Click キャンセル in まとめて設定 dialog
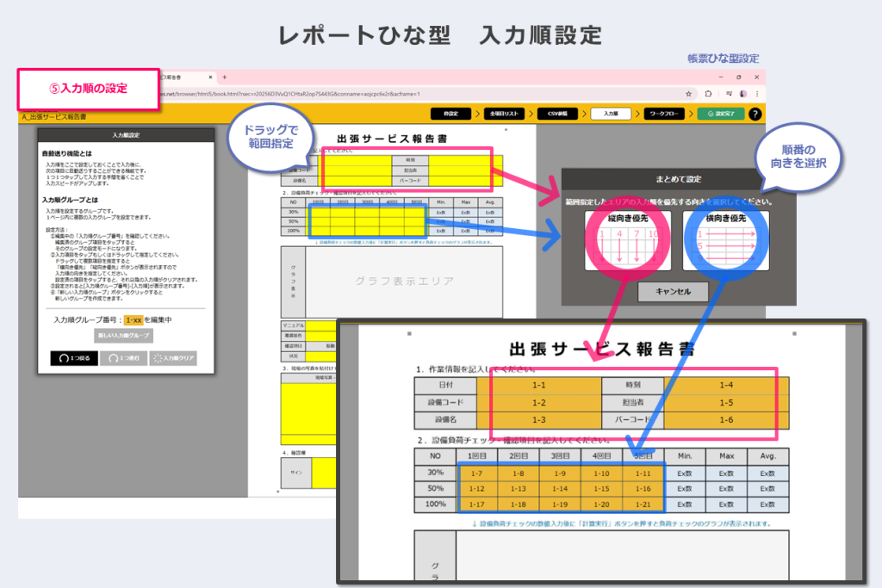 (x=673, y=292)
